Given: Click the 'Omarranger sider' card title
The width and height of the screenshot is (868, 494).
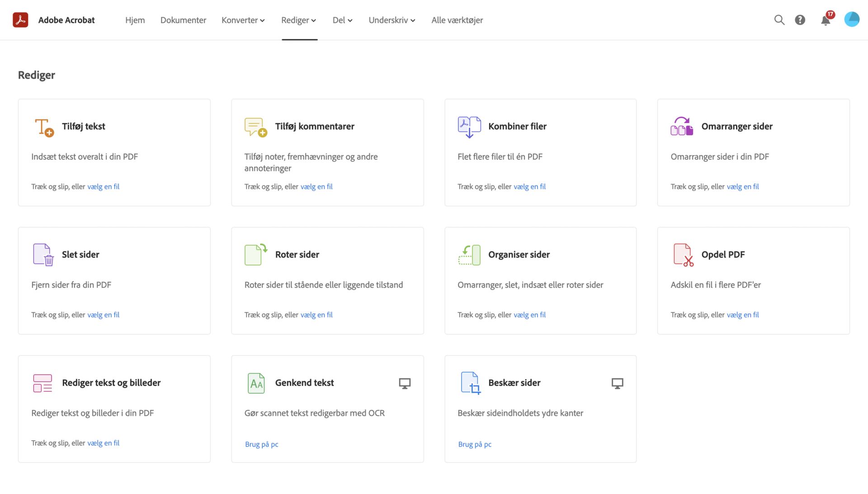Looking at the screenshot, I should (x=737, y=126).
